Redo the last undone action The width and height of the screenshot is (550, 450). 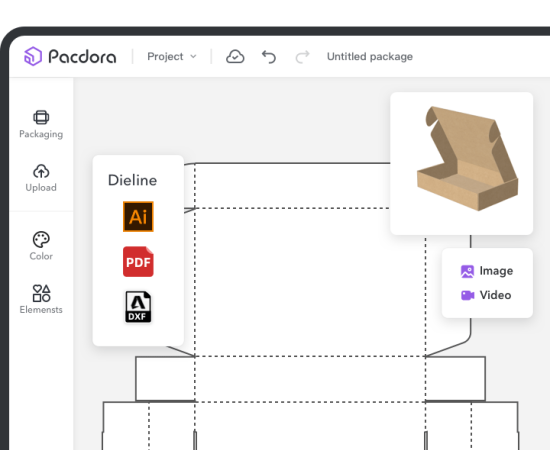(302, 56)
